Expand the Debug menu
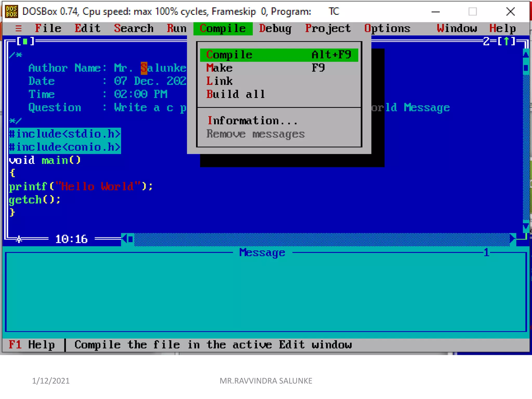532x399 pixels. 275,28
